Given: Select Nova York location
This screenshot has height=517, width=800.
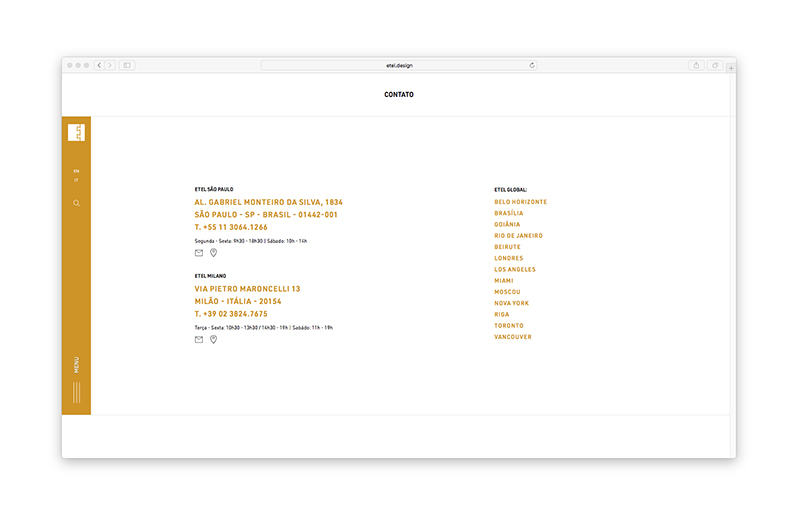Looking at the screenshot, I should [511, 303].
